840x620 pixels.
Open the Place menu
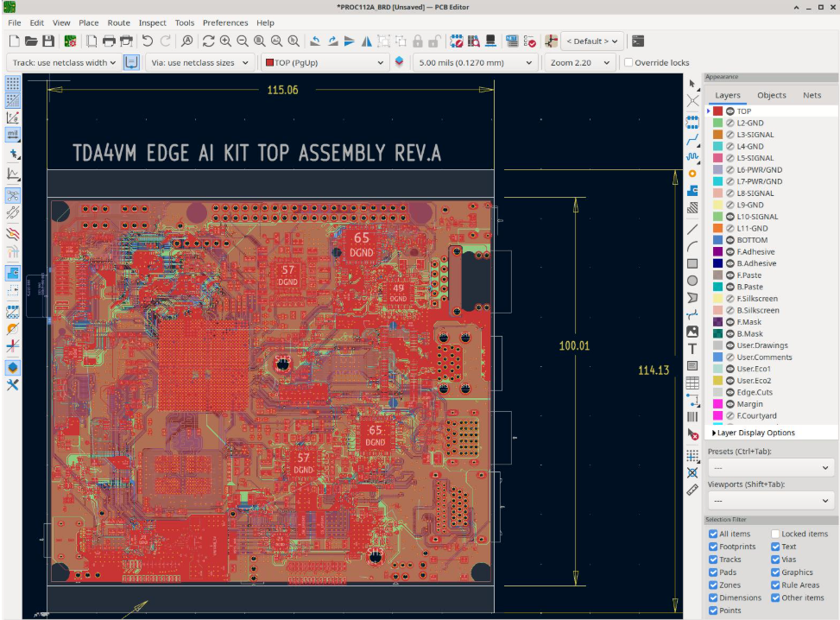(x=88, y=22)
